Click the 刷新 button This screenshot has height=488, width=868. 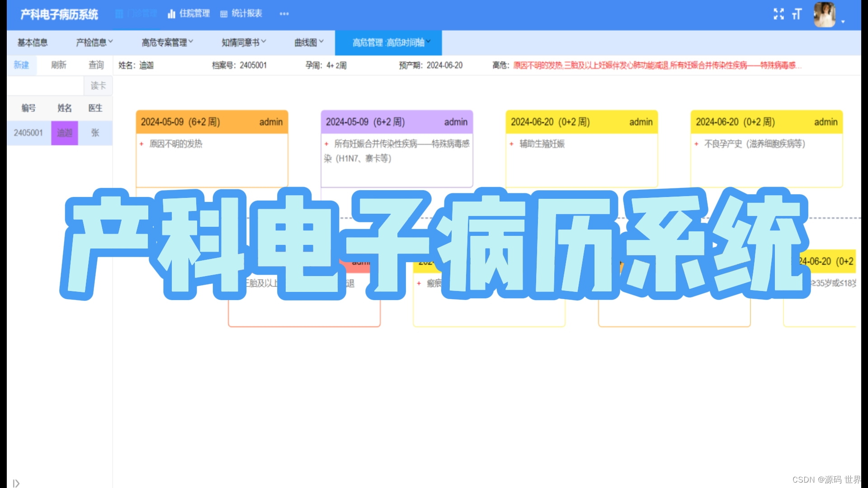coord(59,65)
